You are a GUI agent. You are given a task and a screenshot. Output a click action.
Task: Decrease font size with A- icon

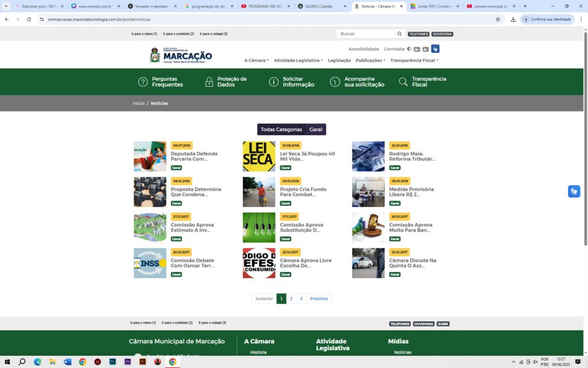pyautogui.click(x=425, y=49)
